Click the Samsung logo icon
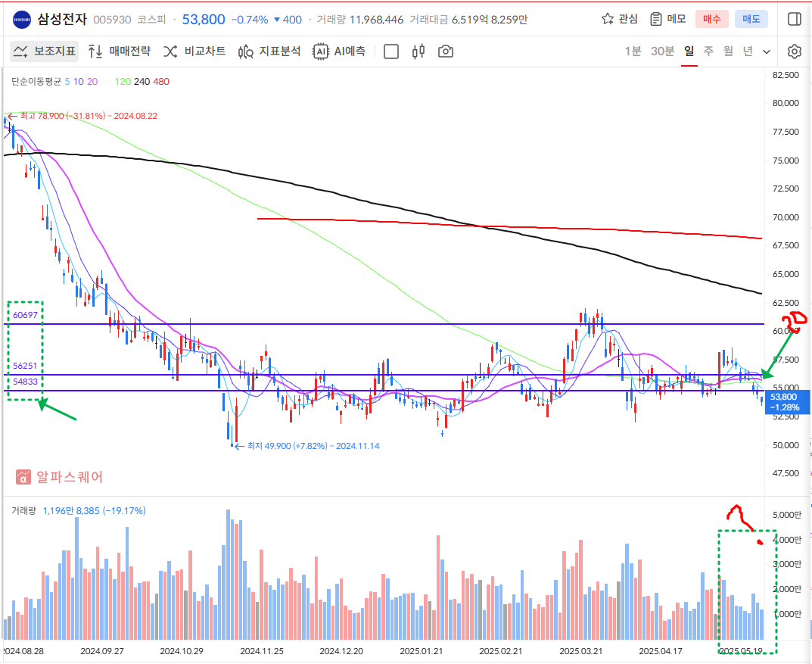Image resolution: width=812 pixels, height=664 pixels. coord(22,20)
